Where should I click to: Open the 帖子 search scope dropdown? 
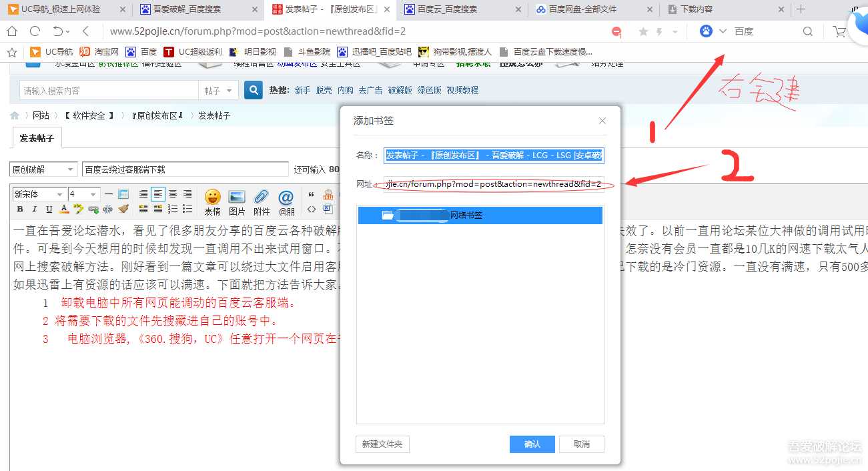click(x=218, y=91)
